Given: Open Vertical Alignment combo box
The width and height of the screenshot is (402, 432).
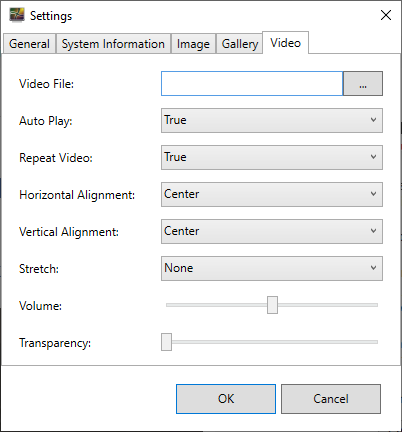Looking at the screenshot, I should click(x=272, y=231).
